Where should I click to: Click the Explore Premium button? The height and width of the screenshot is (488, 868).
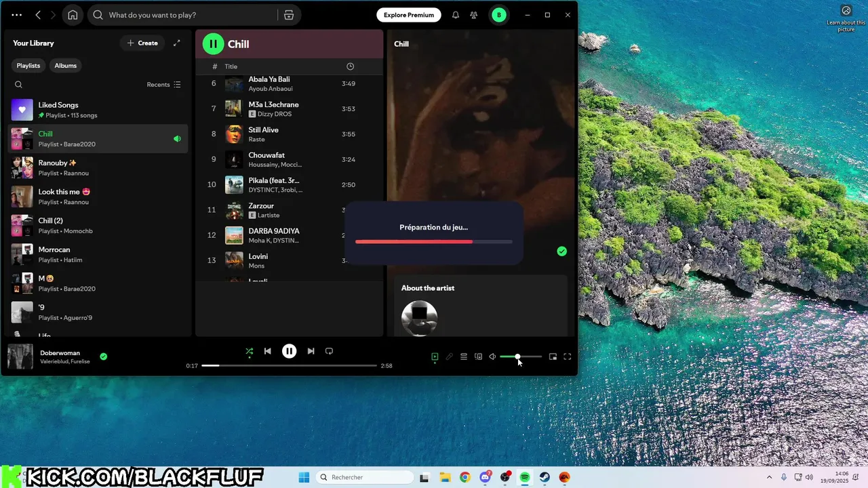click(x=409, y=15)
